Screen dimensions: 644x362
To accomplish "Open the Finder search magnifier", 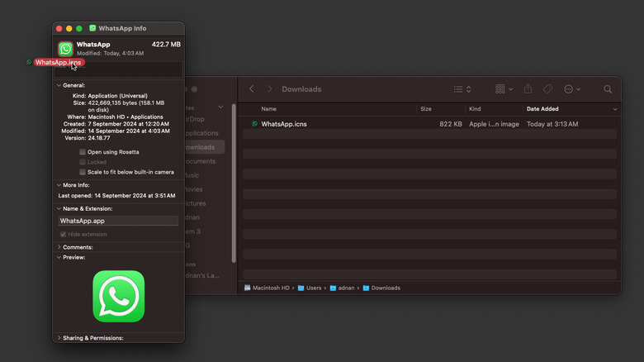I will tap(608, 89).
